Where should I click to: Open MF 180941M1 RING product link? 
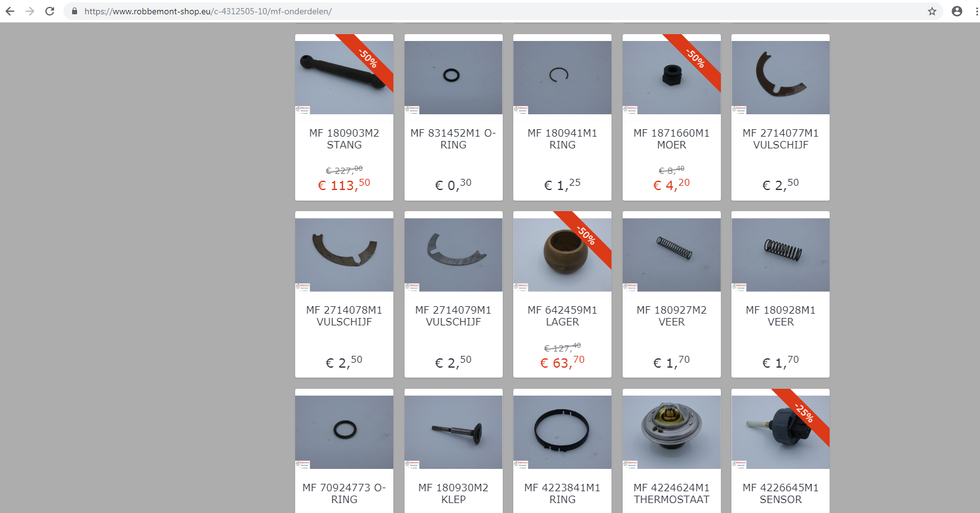pos(562,139)
